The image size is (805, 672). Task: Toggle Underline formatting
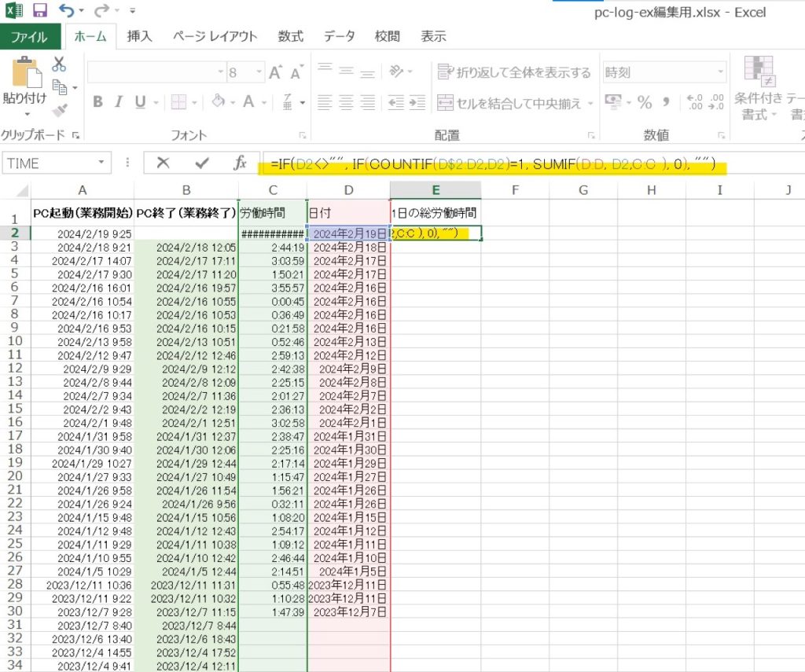[x=140, y=102]
